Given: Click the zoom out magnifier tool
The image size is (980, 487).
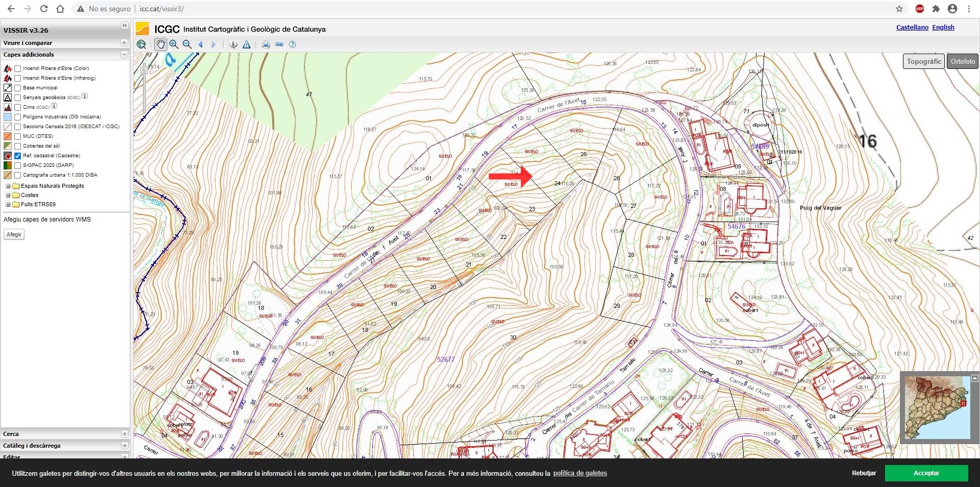Looking at the screenshot, I should coord(187,44).
